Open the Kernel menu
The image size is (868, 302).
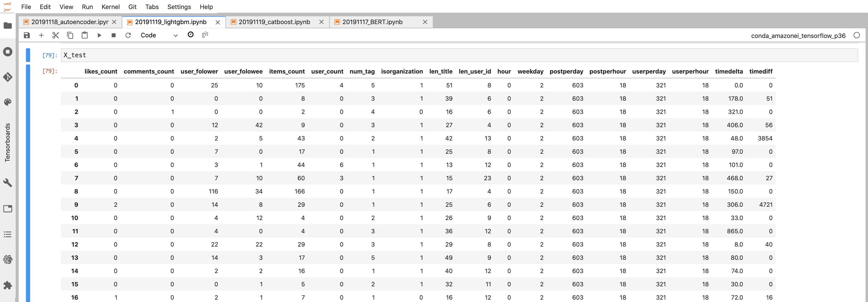(111, 7)
